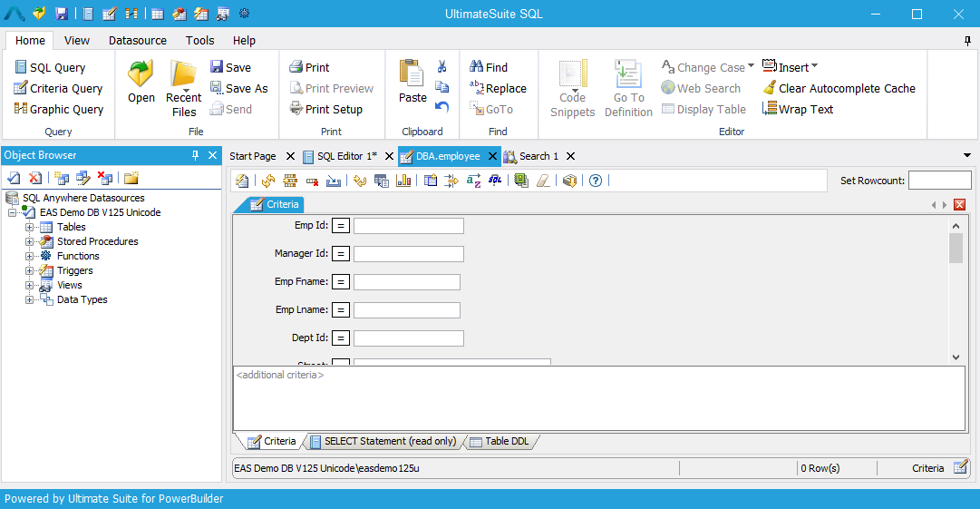The image size is (980, 509).
Task: Click the bar chart icon in criteria toolbar
Action: (403, 181)
